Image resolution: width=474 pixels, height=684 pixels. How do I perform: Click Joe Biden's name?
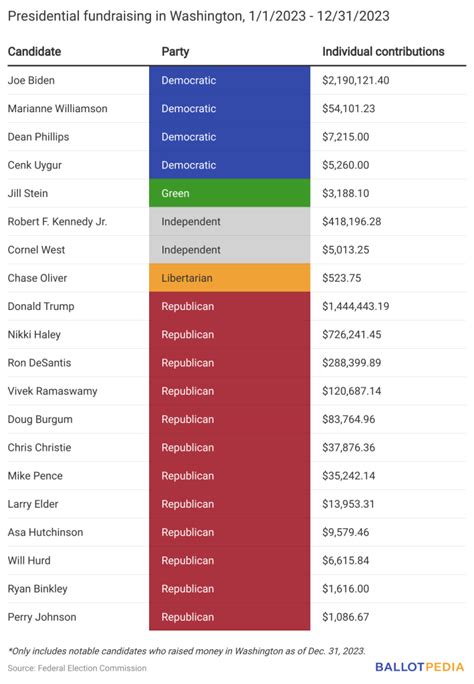click(31, 80)
